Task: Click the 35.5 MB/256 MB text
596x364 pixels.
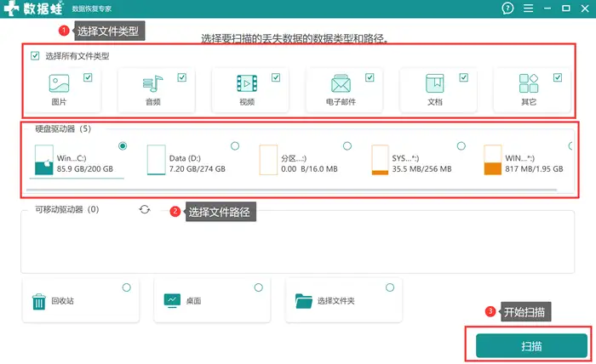Action: point(422,169)
